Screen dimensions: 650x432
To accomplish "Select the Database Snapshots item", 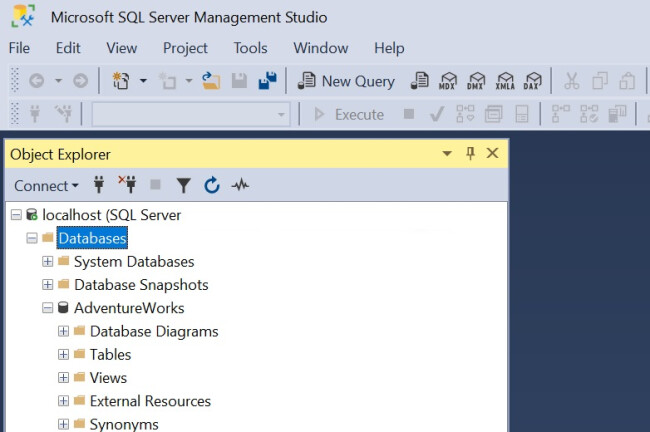I will click(x=141, y=285).
